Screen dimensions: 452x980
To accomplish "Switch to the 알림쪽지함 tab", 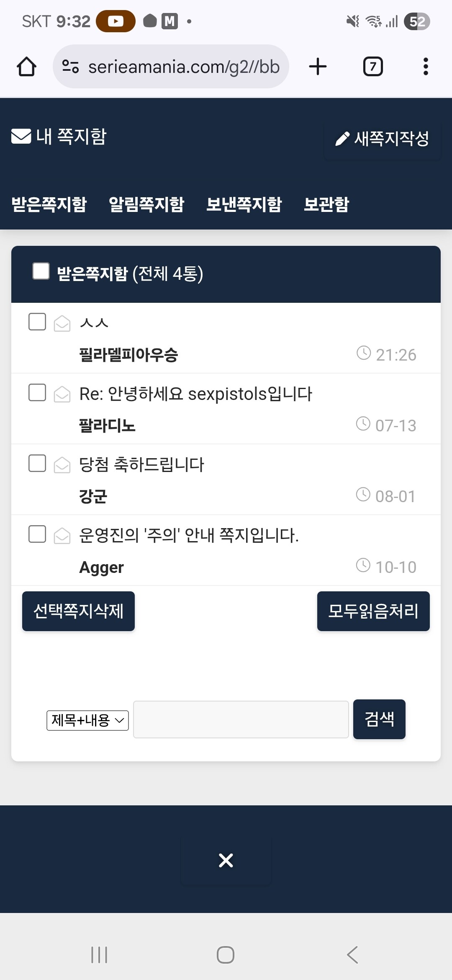I will [146, 204].
